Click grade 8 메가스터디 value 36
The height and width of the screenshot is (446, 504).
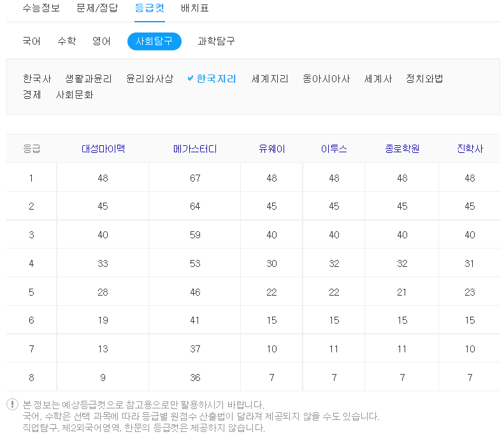(195, 378)
